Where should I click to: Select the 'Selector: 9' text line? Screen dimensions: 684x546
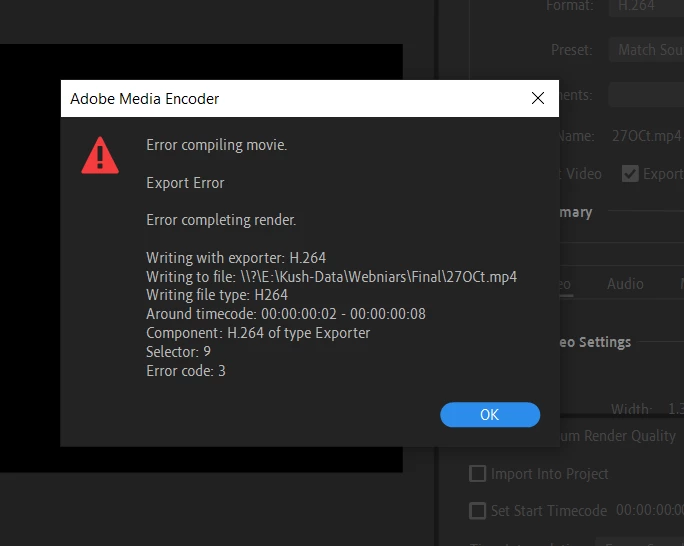click(x=178, y=351)
